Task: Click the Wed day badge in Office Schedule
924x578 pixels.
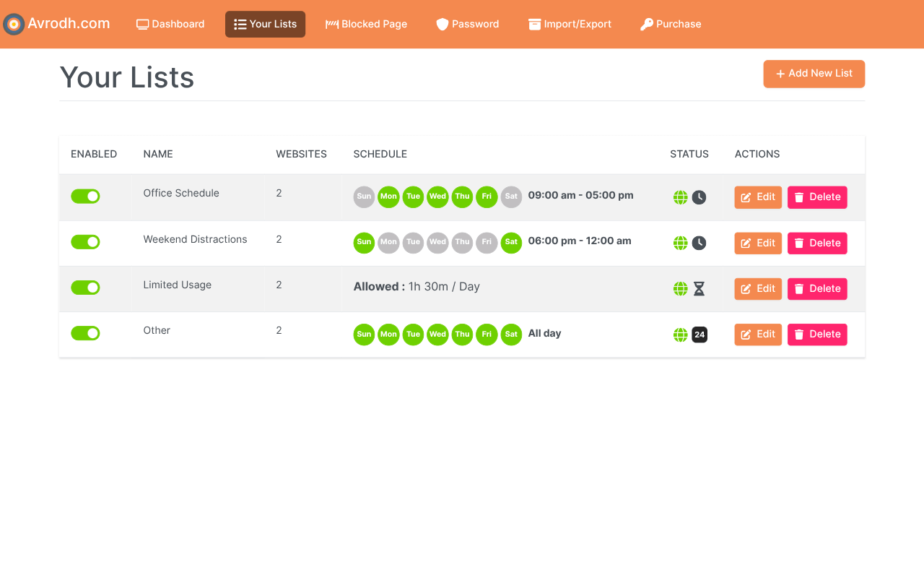Action: point(437,197)
